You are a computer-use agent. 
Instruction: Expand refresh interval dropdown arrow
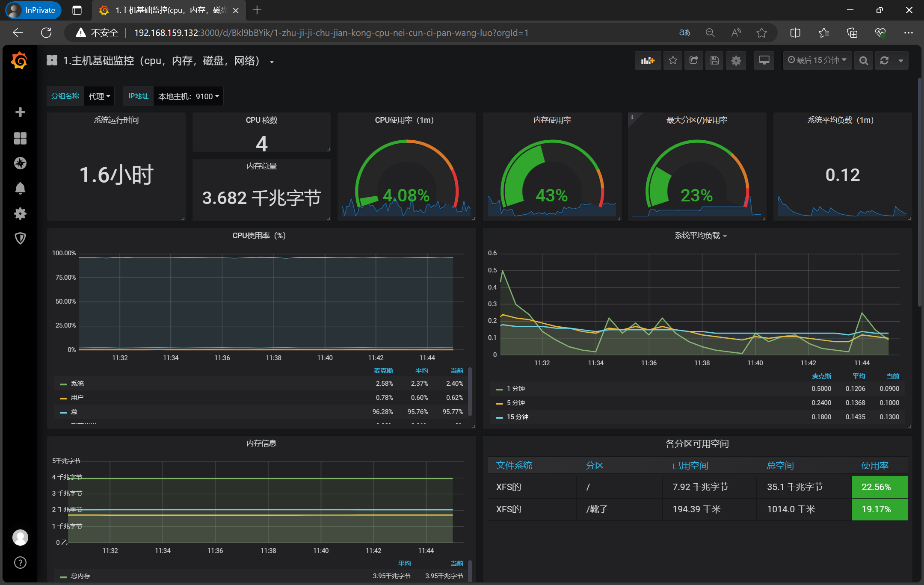click(901, 61)
